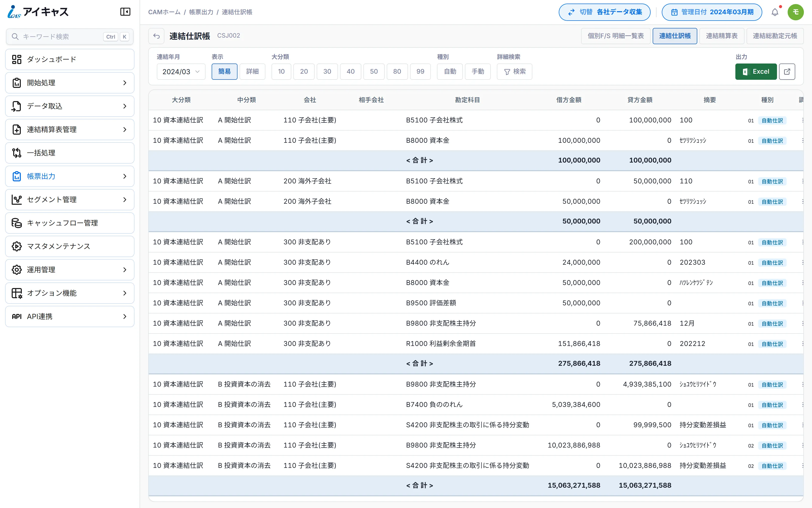Click the ダッシュボード icon in sidebar
812x508 pixels.
(17, 59)
